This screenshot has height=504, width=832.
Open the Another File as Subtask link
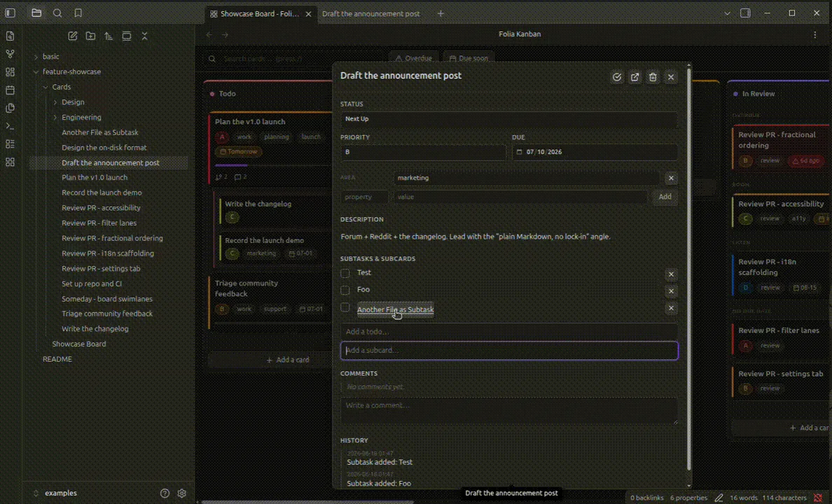click(395, 309)
